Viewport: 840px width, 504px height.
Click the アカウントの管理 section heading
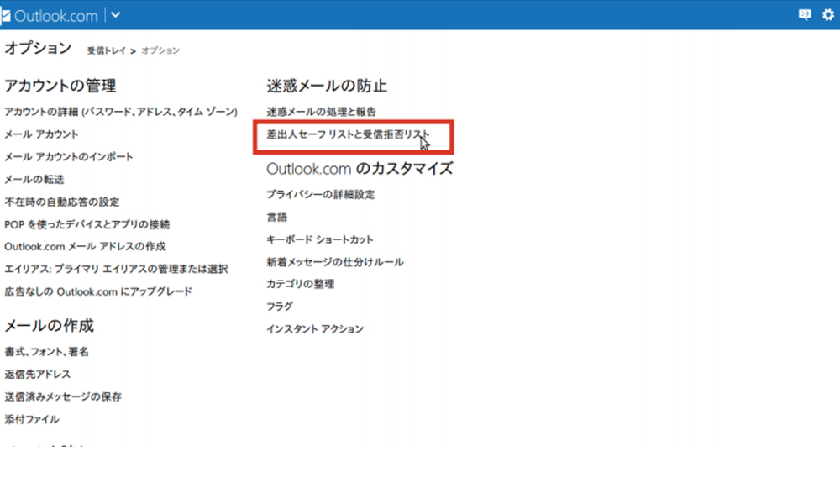pos(60,86)
